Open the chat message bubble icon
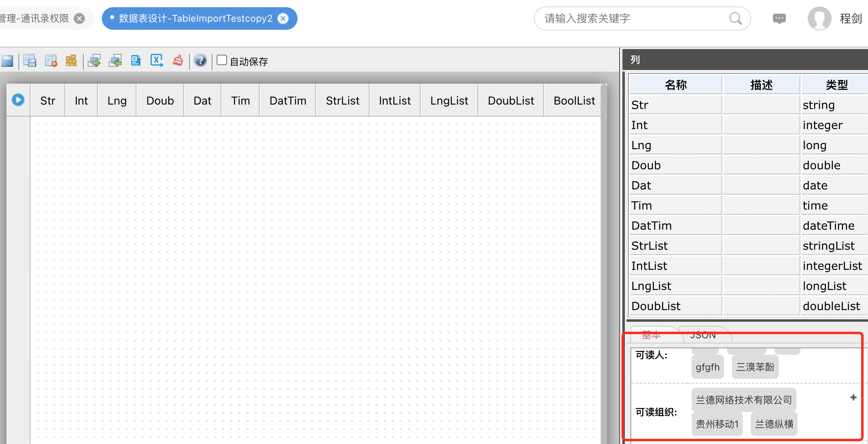This screenshot has height=444, width=868. pyautogui.click(x=779, y=18)
